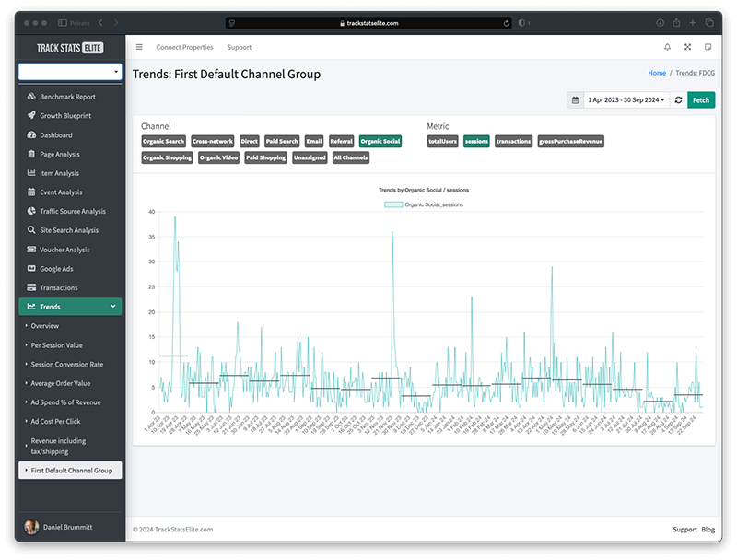Toggle Organic Social_sessions legend swatch

click(393, 204)
